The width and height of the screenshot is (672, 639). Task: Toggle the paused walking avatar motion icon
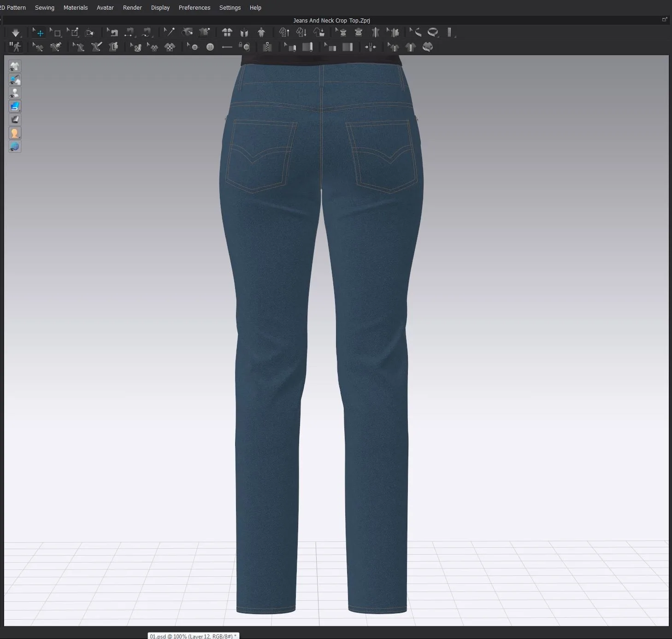coord(15,47)
